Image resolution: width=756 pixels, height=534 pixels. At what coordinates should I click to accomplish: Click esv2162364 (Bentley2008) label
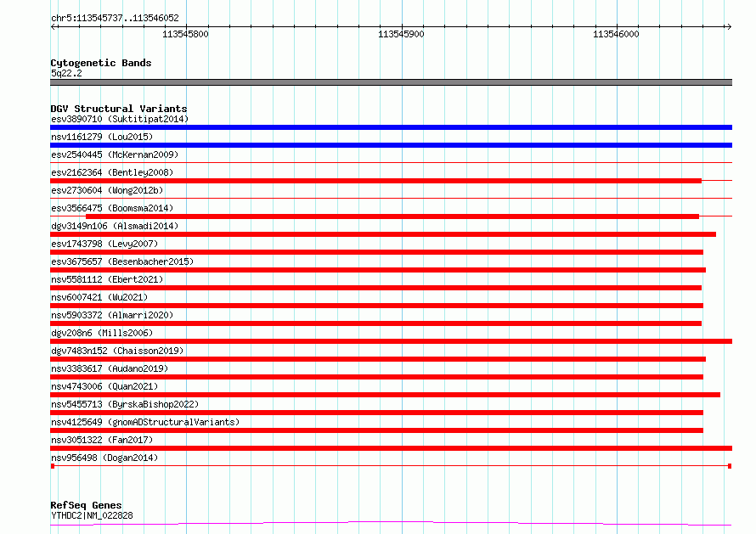pyautogui.click(x=112, y=172)
